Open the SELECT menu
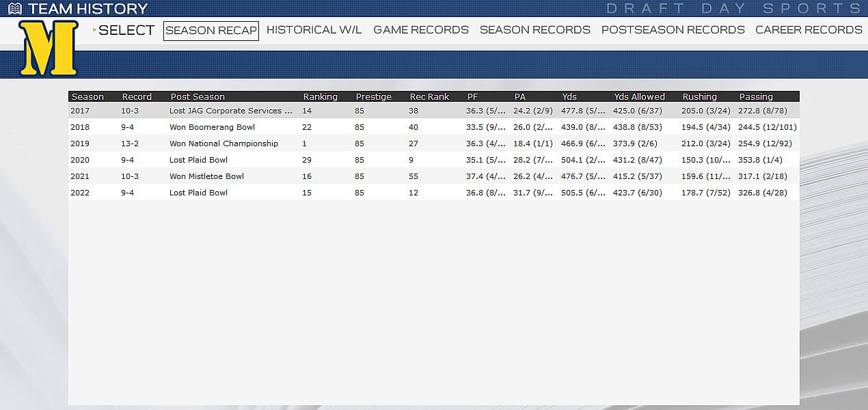 124,30
